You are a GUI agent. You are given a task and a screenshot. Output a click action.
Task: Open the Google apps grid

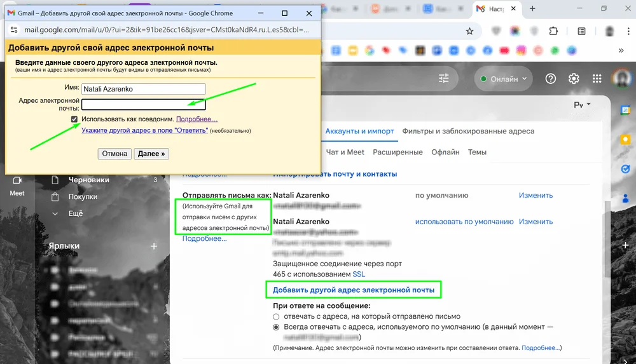pyautogui.click(x=597, y=79)
